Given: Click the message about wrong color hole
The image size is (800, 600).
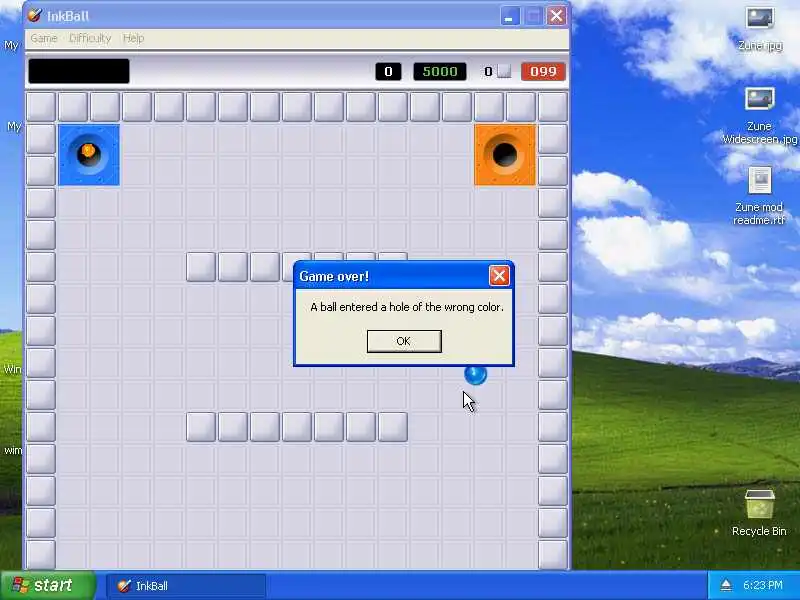Looking at the screenshot, I should 407,307.
